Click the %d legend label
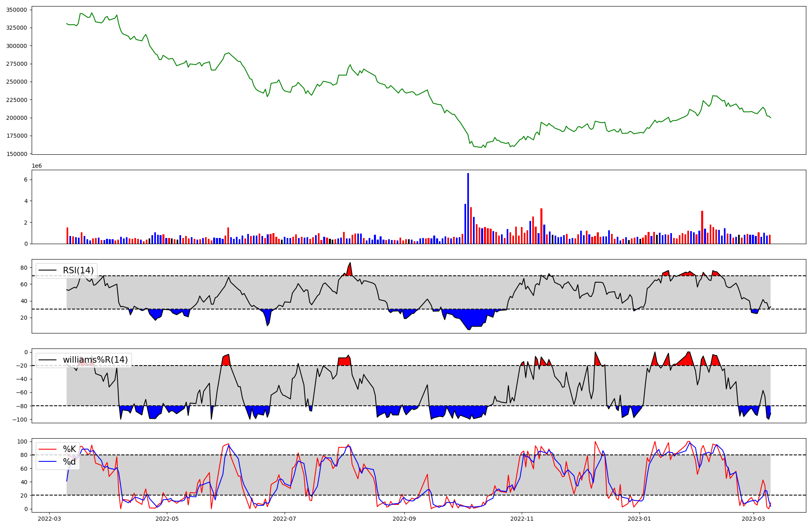The height and width of the screenshot is (528, 812). tap(69, 462)
